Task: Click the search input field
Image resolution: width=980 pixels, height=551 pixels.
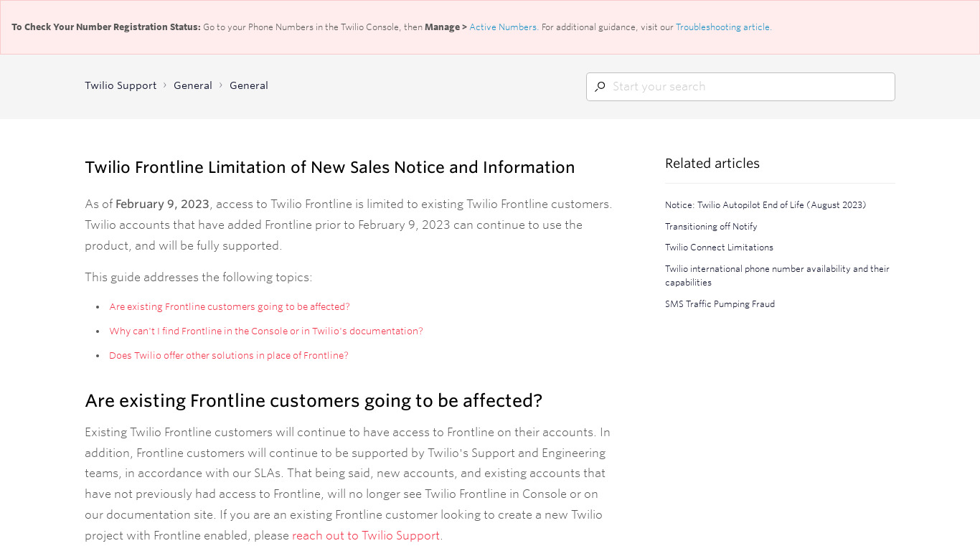Action: coord(750,87)
